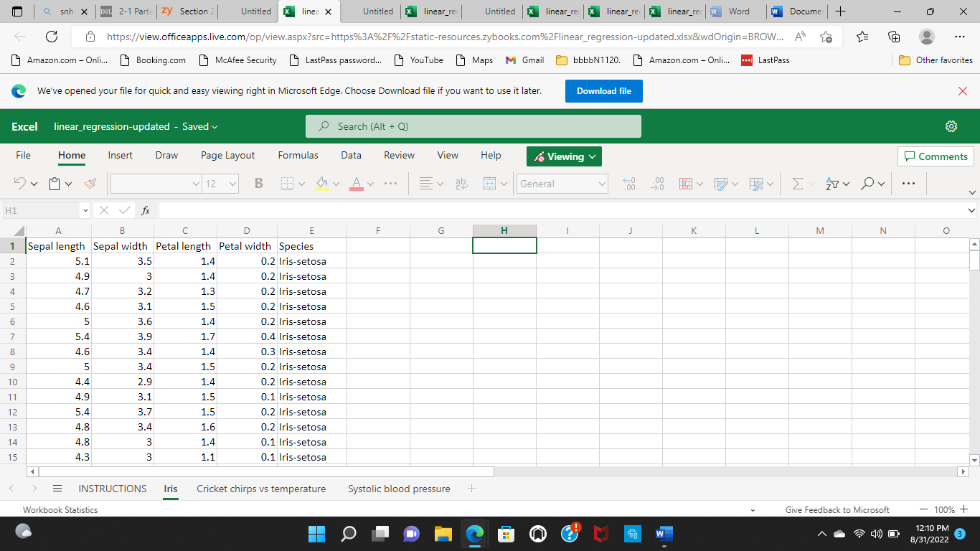Toggle Bold formatting
This screenshot has width=980, height=551.
259,184
